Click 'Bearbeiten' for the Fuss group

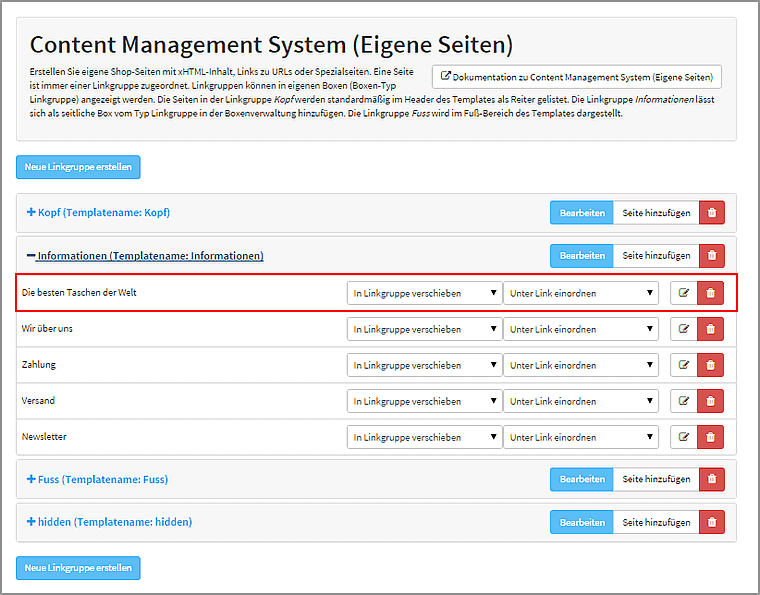(581, 479)
